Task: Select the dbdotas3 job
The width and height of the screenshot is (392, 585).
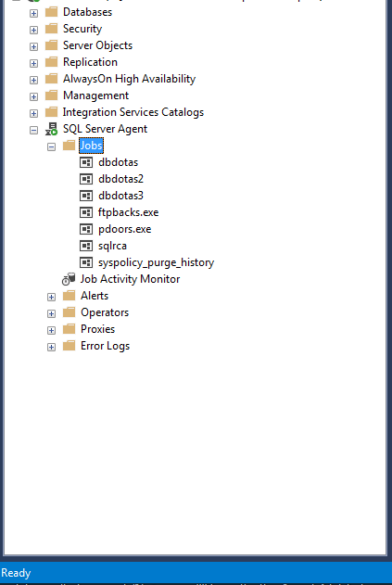Action: pyautogui.click(x=120, y=196)
